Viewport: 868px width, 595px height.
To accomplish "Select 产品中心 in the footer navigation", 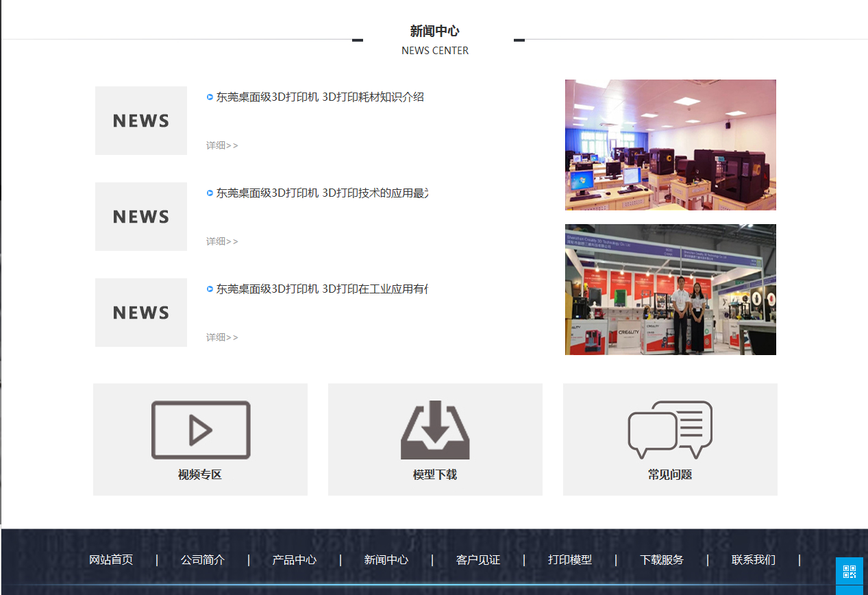I will 294,560.
